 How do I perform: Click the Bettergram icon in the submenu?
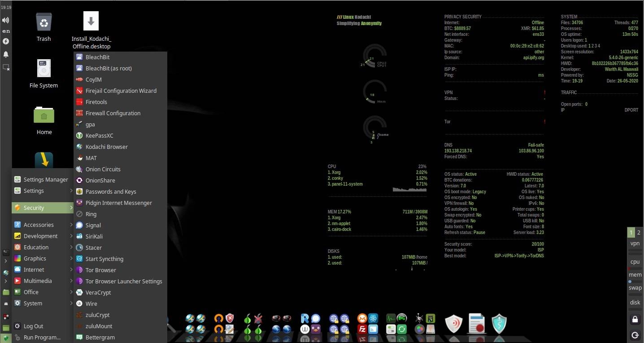point(79,338)
